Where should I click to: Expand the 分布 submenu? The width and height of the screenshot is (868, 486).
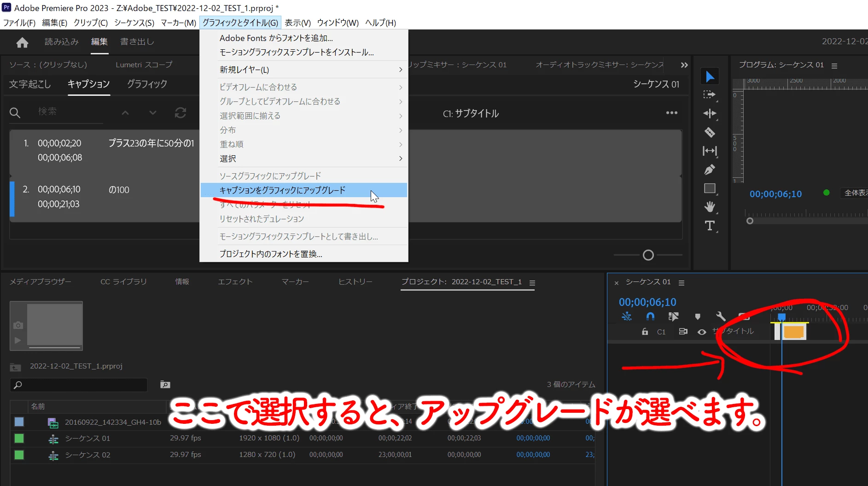[x=304, y=130]
